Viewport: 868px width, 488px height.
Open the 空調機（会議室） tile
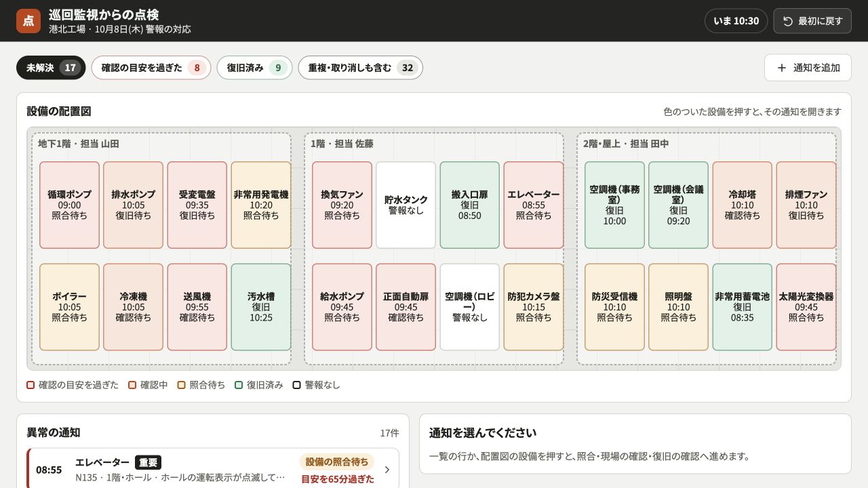click(x=679, y=205)
